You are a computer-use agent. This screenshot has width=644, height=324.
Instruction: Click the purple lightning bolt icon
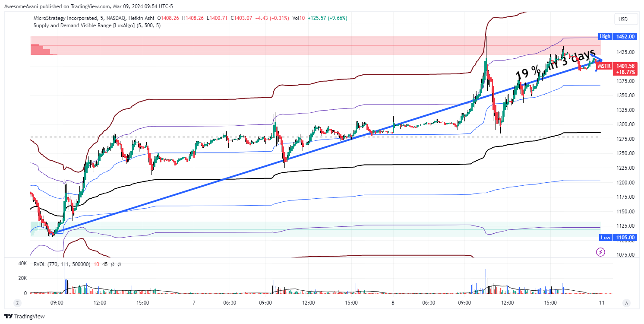point(600,251)
